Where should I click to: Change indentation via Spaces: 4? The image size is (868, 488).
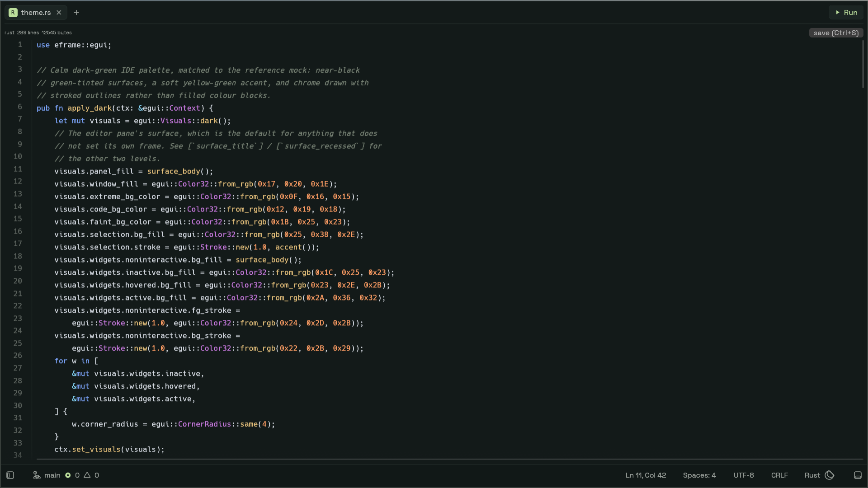[699, 475]
